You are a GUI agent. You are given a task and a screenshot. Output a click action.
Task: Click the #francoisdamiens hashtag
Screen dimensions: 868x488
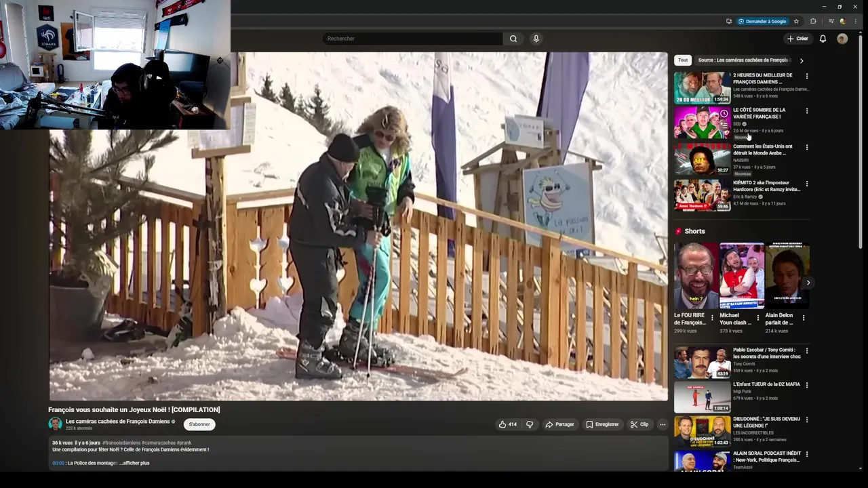[121, 443]
